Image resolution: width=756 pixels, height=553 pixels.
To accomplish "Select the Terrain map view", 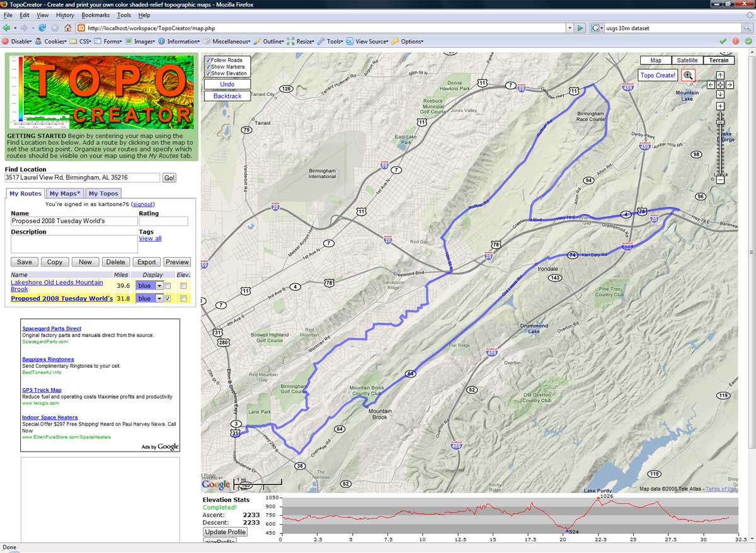I will coord(719,60).
